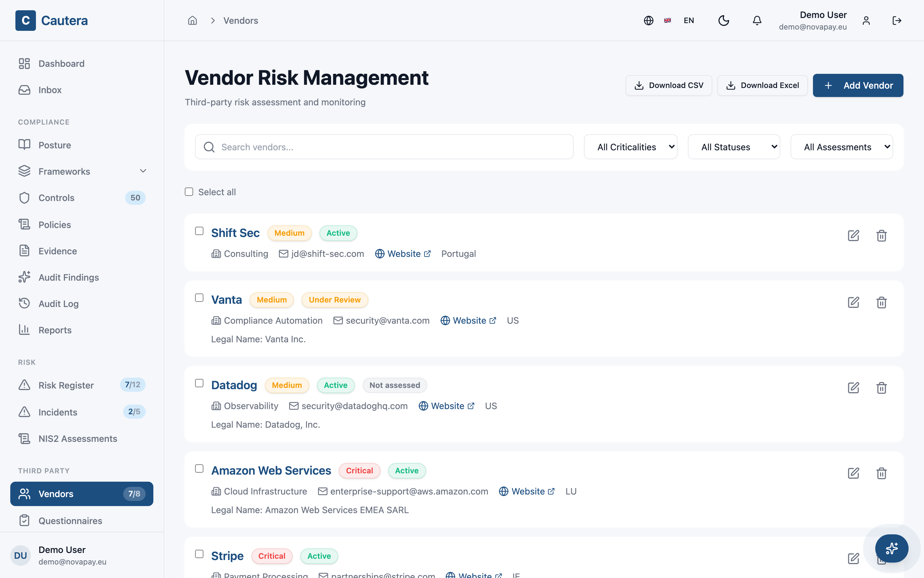Open NIS2 Assessments
Image resolution: width=924 pixels, height=578 pixels.
pyautogui.click(x=82, y=438)
